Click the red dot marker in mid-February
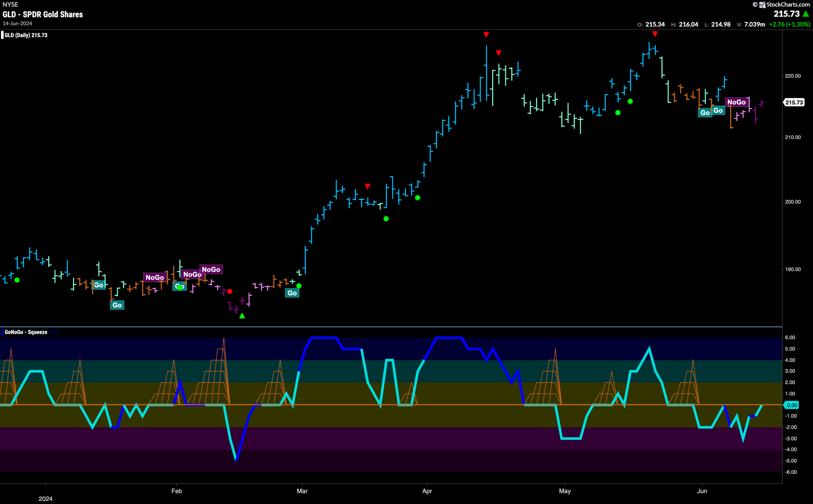 229,292
